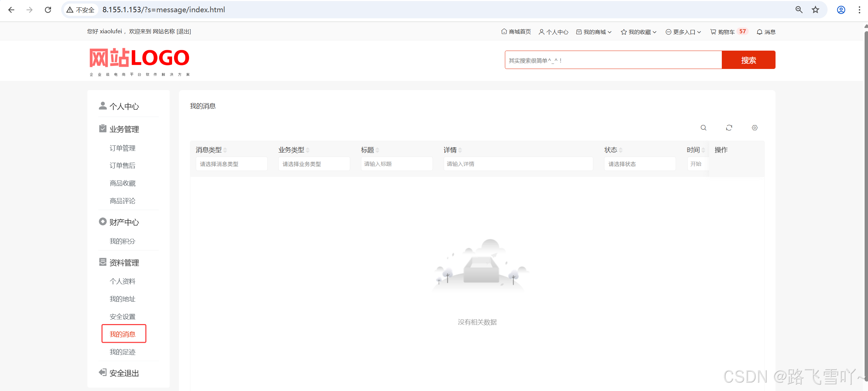Viewport: 868px width, 391px height.
Task: Open the 购物车 shopping cart
Action: pyautogui.click(x=726, y=32)
